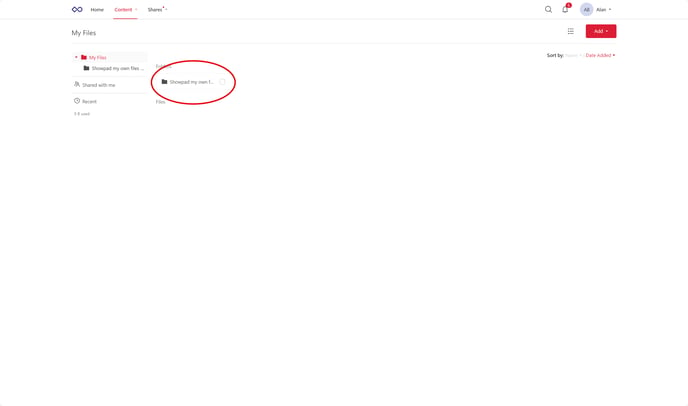Viewport: 688px width, 406px height.
Task: Collapse the My Files tree arrow
Action: click(x=76, y=57)
